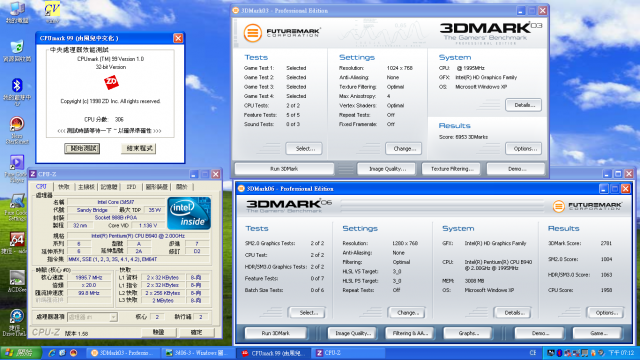This screenshot has height=360, width=640.
Task: Open the Settings shortcut with the wrench icon
Action: [x=17, y=207]
